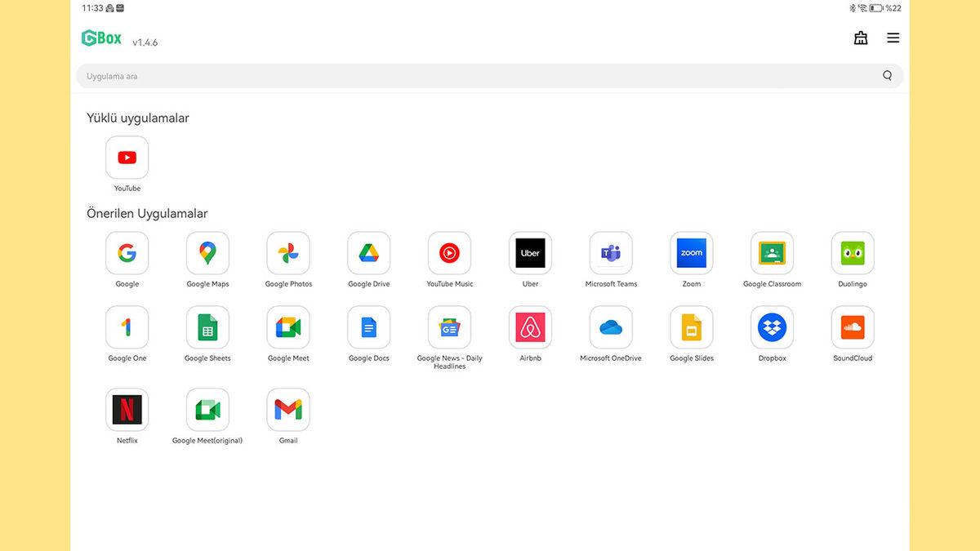Image resolution: width=980 pixels, height=551 pixels.
Task: Open the Airbnb app icon
Action: (530, 327)
